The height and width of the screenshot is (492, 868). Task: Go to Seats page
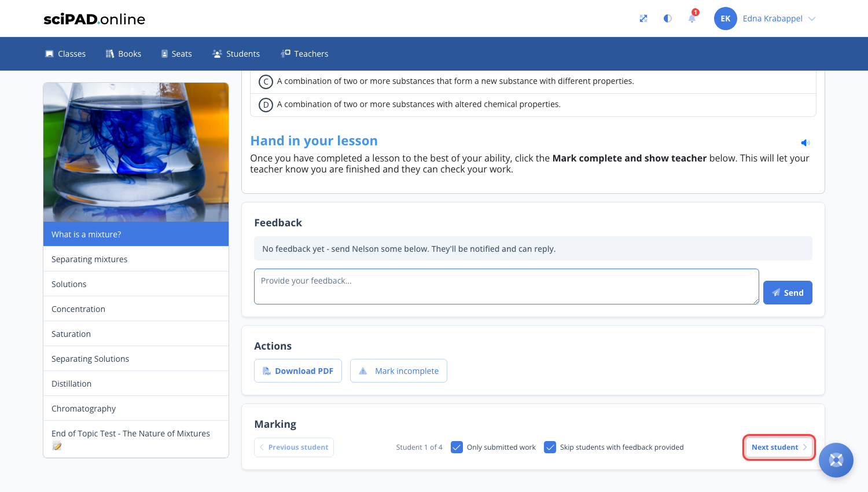point(176,54)
